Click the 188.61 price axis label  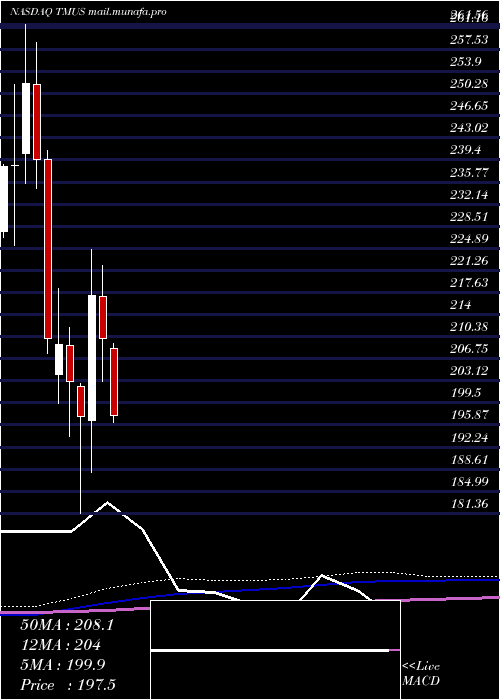click(x=469, y=459)
